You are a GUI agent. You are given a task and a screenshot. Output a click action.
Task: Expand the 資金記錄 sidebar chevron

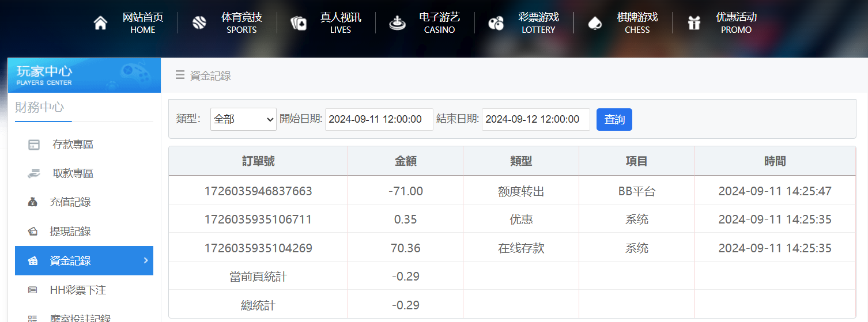tap(146, 260)
